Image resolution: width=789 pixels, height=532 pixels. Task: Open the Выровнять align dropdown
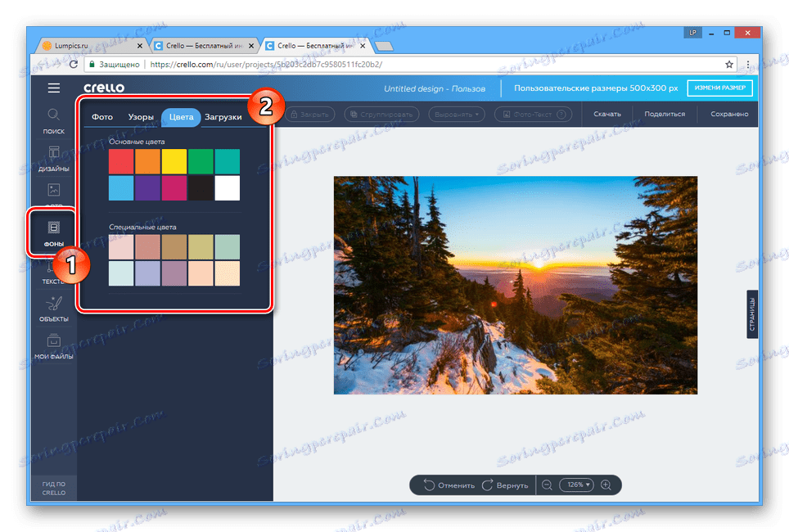[x=457, y=115]
